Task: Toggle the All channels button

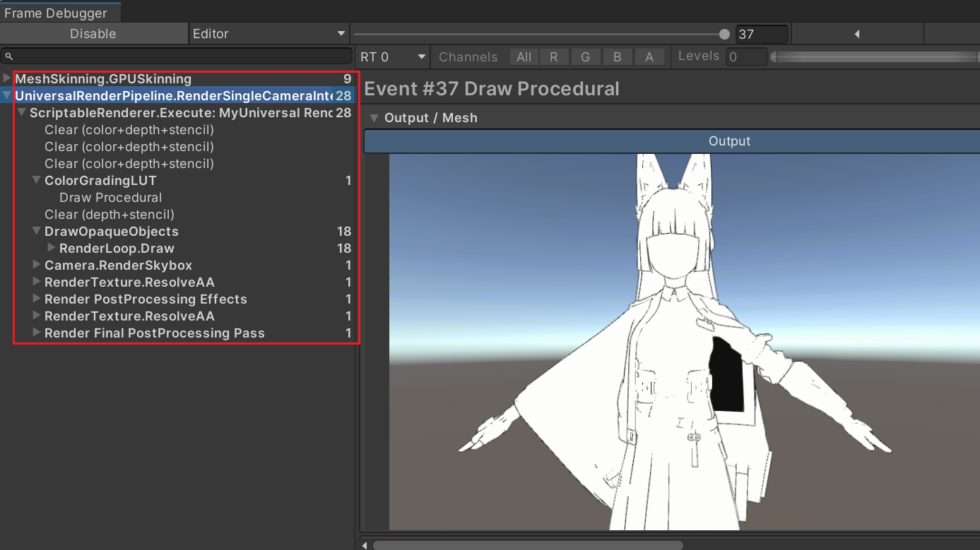Action: (x=524, y=57)
